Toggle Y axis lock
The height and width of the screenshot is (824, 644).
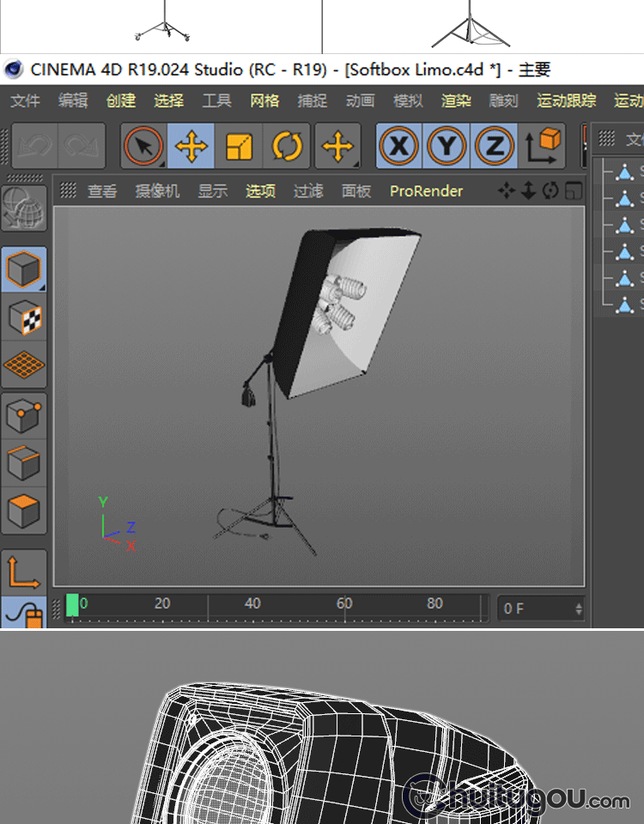pos(447,147)
